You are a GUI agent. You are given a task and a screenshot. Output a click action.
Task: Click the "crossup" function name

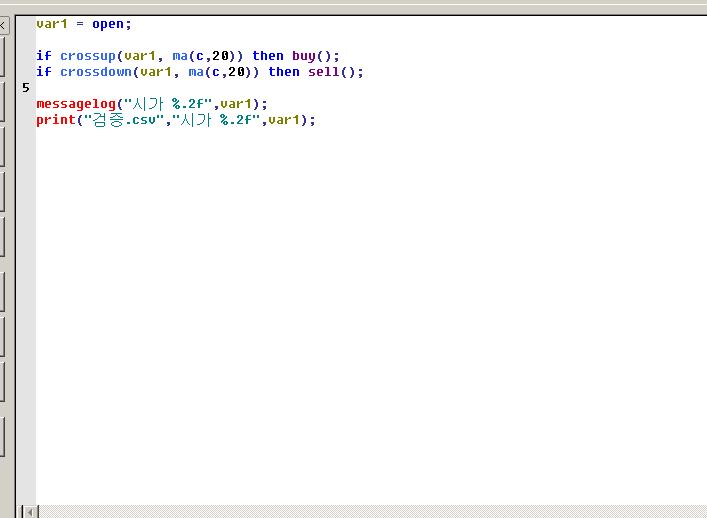88,56
